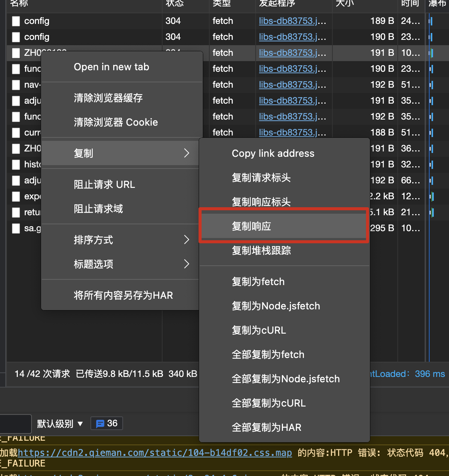The width and height of the screenshot is (449, 476).
Task: Check the checkbox next to the sa.g request
Action: coord(16,228)
